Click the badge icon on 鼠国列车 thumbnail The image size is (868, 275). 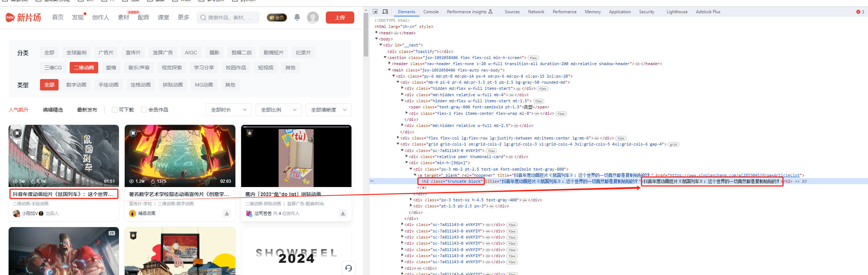point(17,133)
